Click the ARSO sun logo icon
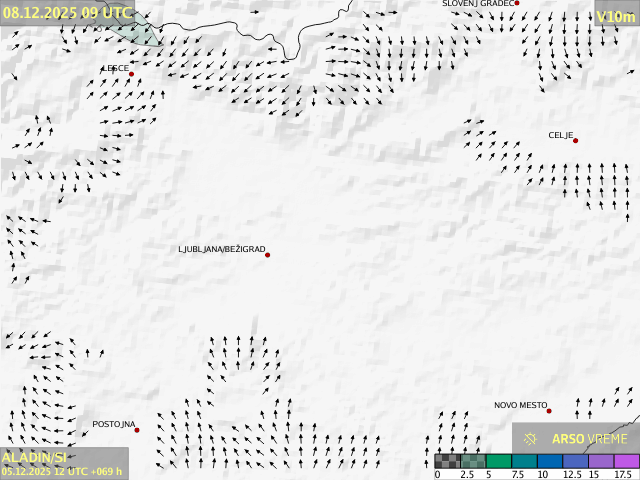 coord(531,439)
